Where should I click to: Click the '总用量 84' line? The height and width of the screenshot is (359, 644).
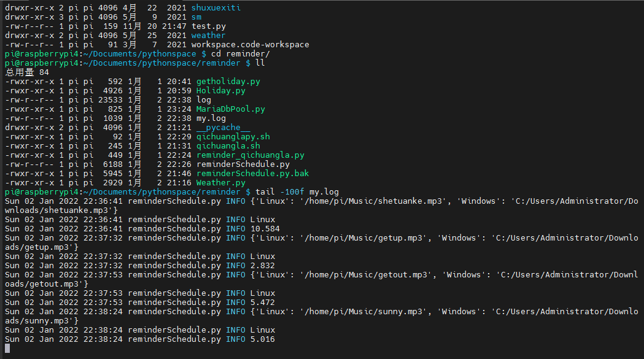point(27,72)
